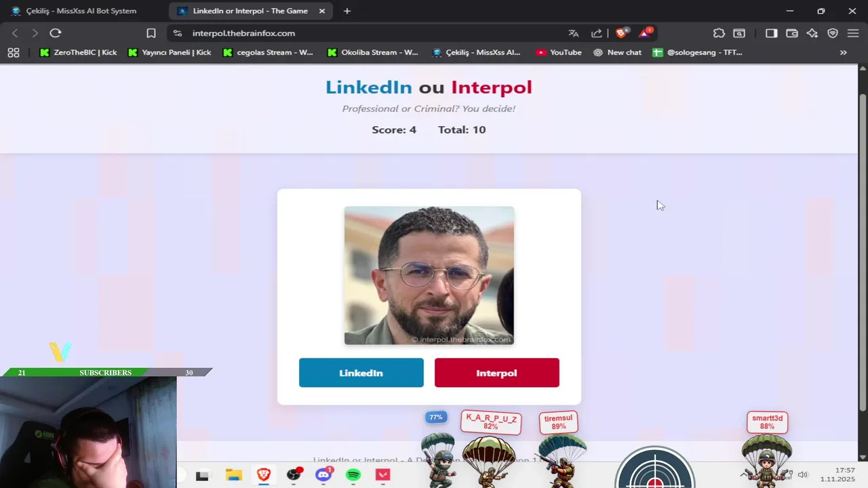868x488 pixels.
Task: Click the smartt3d 88% parachute label
Action: pyautogui.click(x=767, y=422)
